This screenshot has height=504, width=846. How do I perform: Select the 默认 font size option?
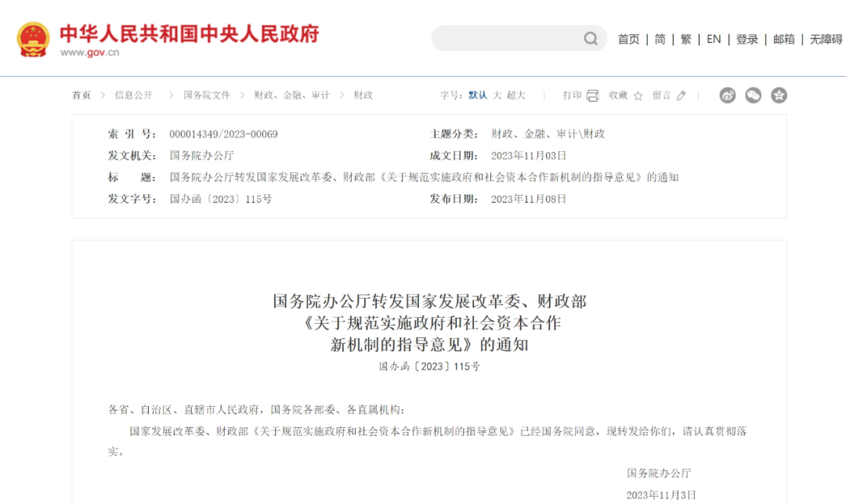(478, 95)
